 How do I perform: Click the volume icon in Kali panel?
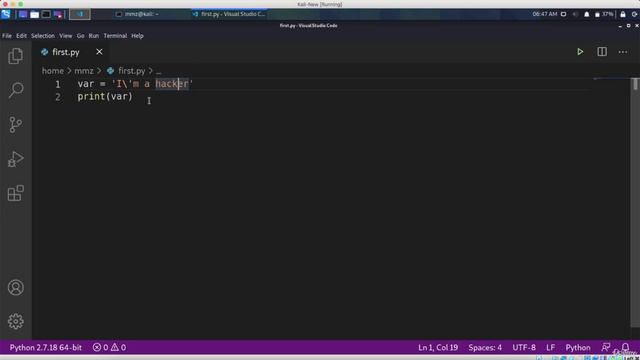[575, 14]
